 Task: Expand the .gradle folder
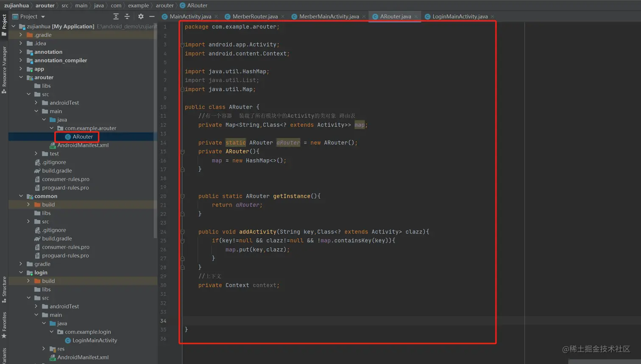click(x=21, y=35)
